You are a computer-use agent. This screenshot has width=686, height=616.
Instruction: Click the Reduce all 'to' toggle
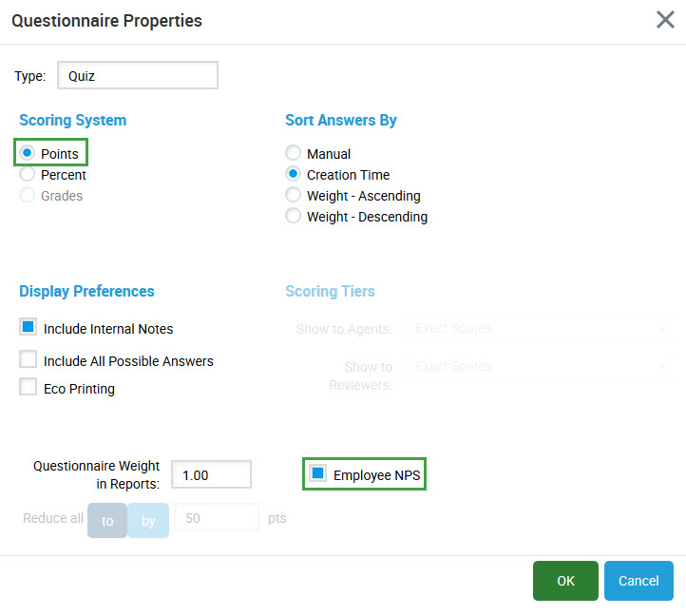pos(107,520)
